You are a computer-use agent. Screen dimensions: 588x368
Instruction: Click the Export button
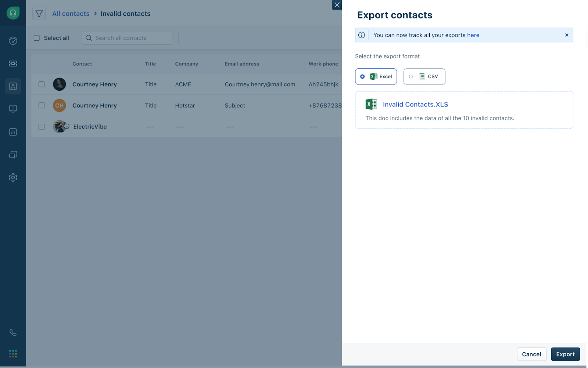click(x=565, y=354)
